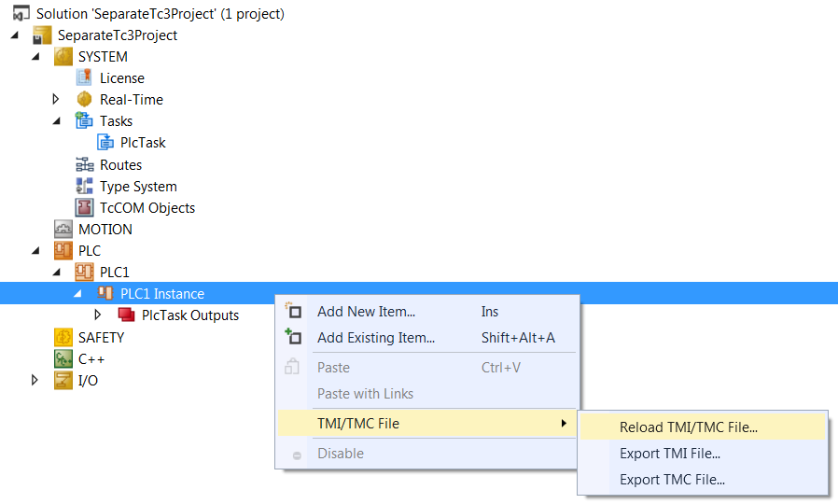
Task: Expand the Real-Time tree node
Action: coord(56,100)
